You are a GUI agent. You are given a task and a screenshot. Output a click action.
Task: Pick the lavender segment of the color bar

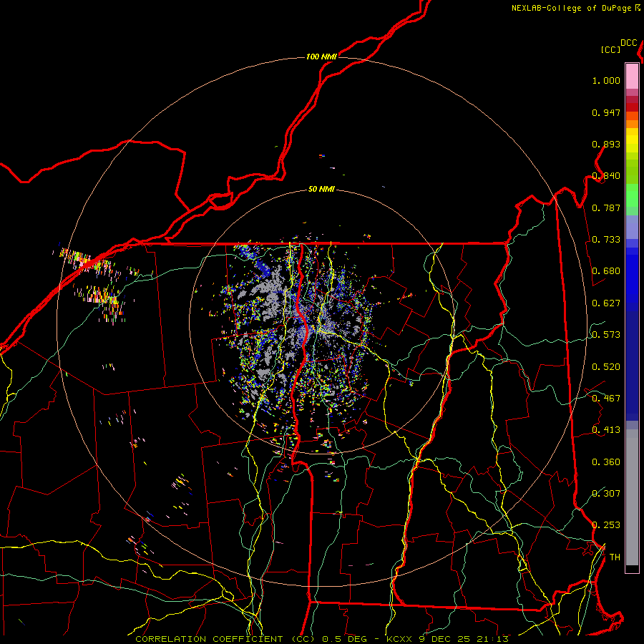[x=632, y=227]
